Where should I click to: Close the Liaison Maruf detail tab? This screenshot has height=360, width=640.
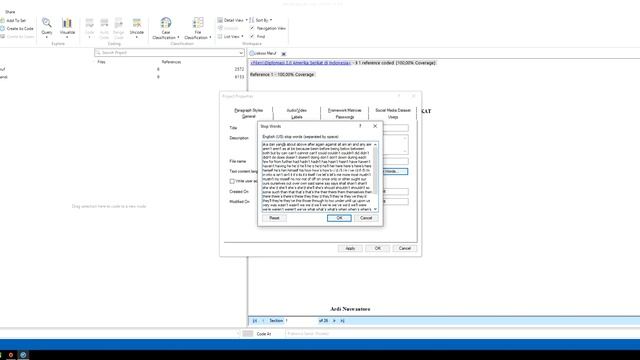coord(284,53)
